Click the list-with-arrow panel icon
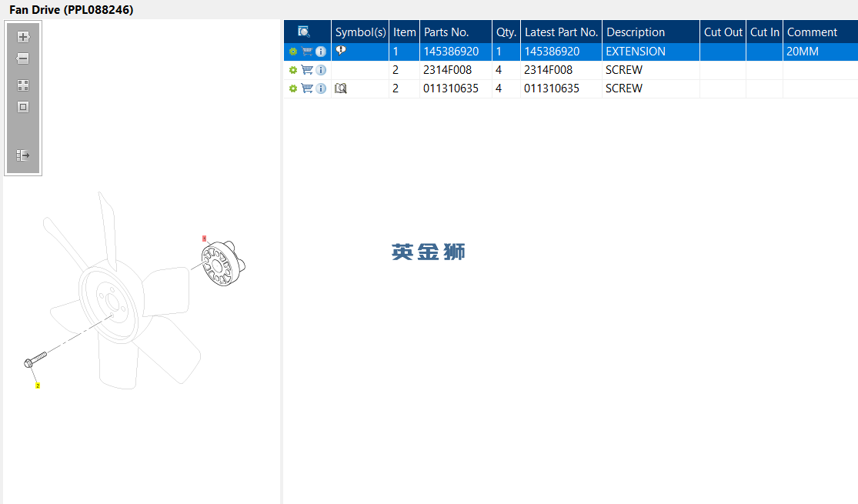Viewport: 858px width, 504px height. tap(23, 155)
